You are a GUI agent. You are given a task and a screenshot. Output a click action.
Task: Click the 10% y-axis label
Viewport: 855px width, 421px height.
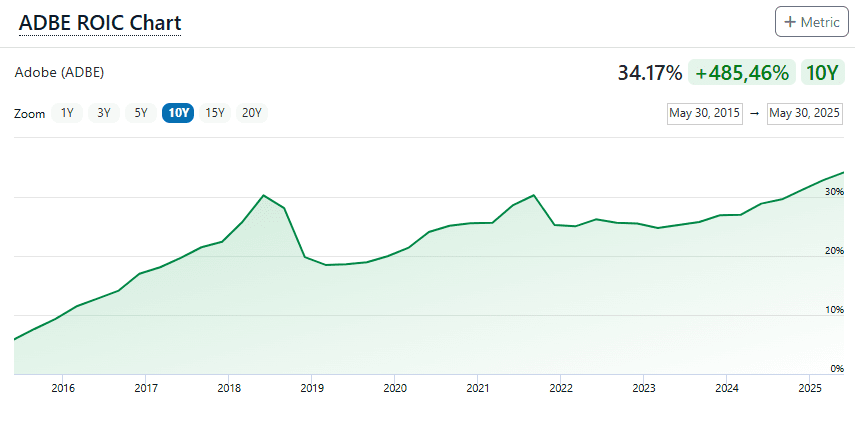click(836, 310)
